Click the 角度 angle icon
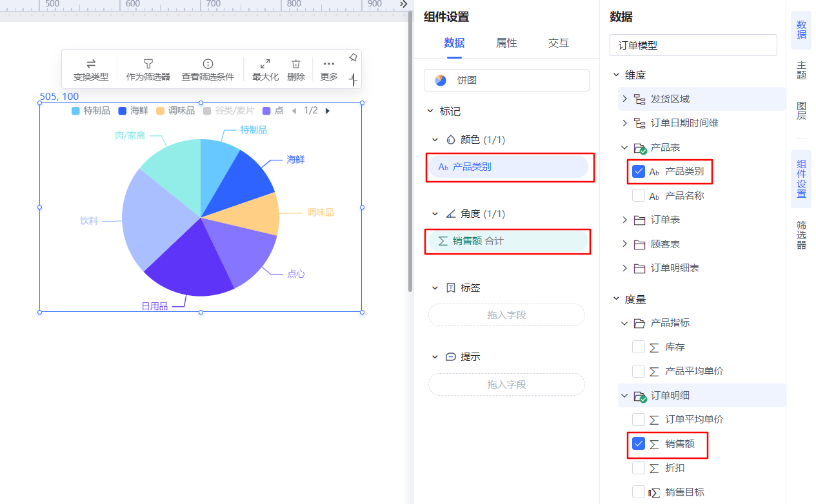 pyautogui.click(x=451, y=213)
